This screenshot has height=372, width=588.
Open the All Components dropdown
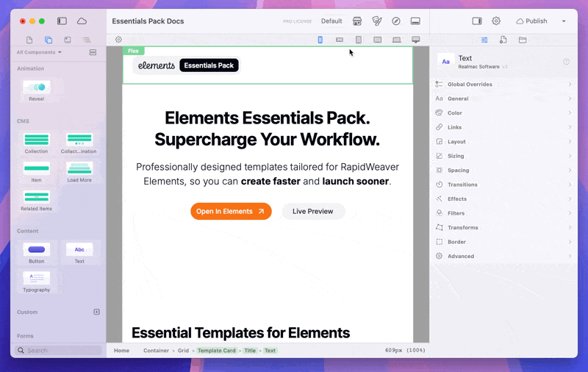pyautogui.click(x=39, y=52)
